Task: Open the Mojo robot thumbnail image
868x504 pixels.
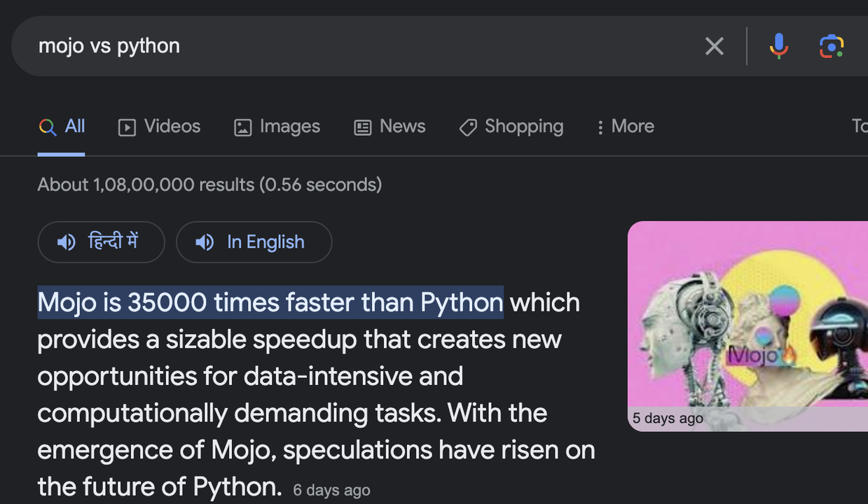Action: click(748, 325)
